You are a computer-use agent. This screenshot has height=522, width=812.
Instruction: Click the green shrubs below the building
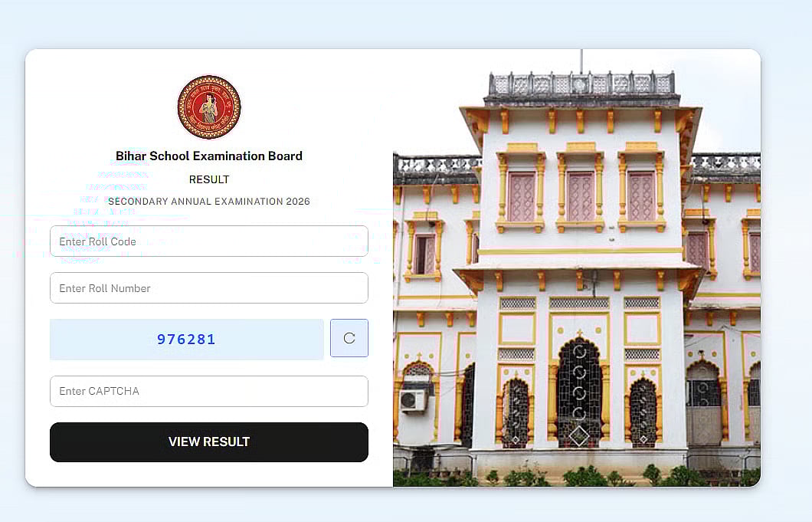(x=577, y=475)
